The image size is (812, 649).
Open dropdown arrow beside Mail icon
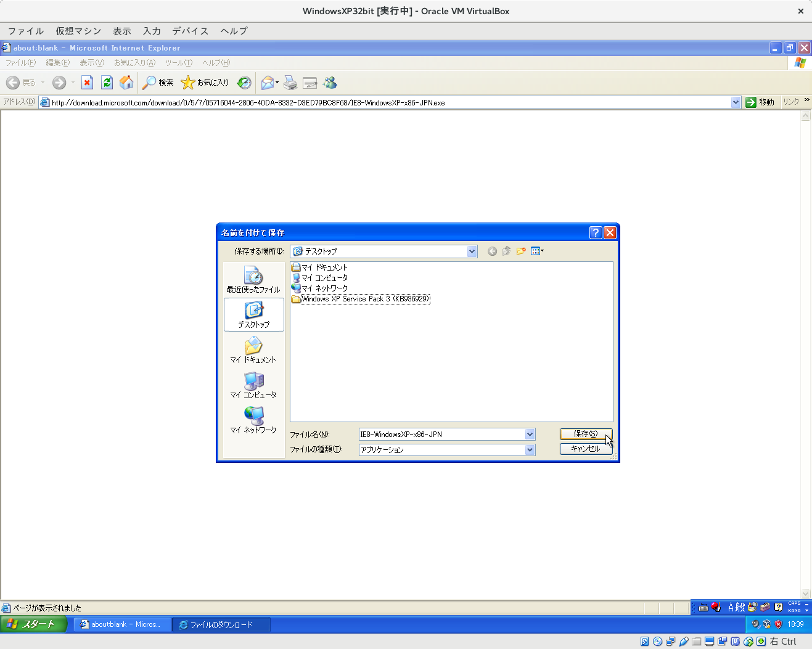click(277, 83)
